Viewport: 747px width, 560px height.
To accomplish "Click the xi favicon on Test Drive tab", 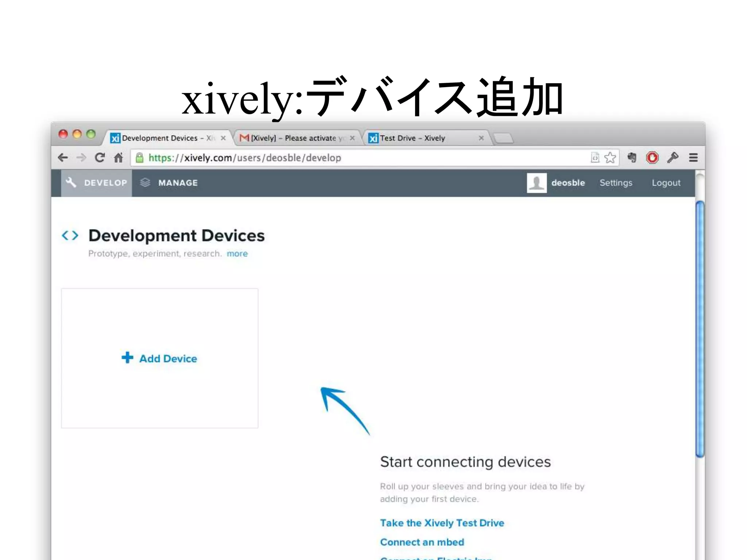I will pyautogui.click(x=373, y=138).
